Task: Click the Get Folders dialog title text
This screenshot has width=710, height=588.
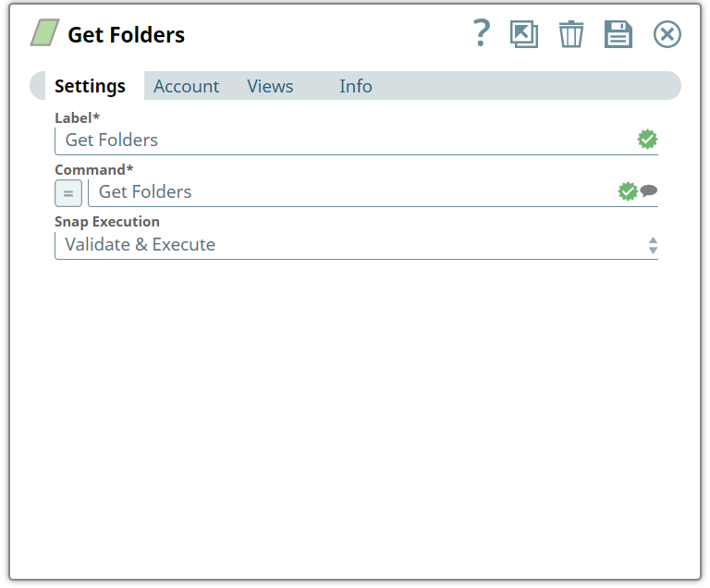Action: pos(126,35)
